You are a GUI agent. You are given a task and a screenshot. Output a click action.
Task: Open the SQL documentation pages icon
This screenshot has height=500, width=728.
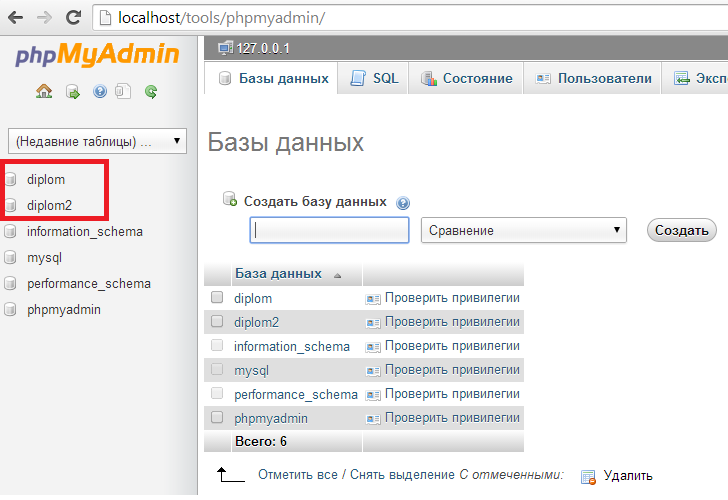click(x=123, y=91)
